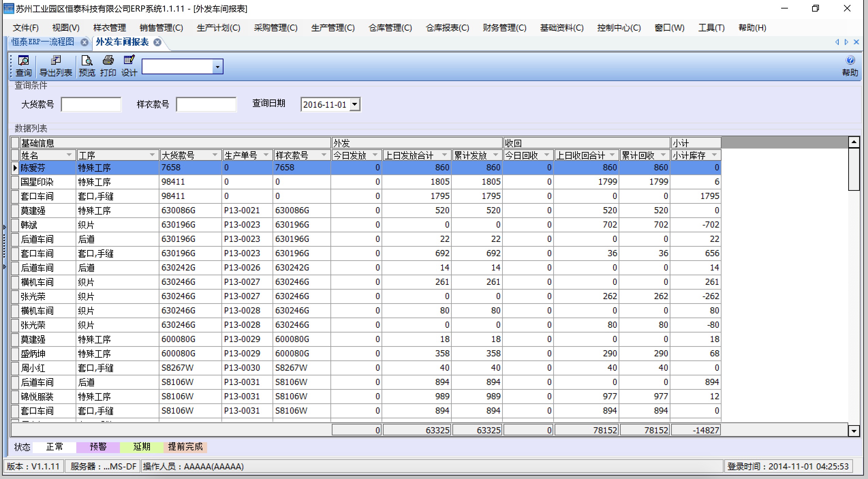Open the 控制中心(C) menu
This screenshot has height=479, width=868.
pos(619,28)
